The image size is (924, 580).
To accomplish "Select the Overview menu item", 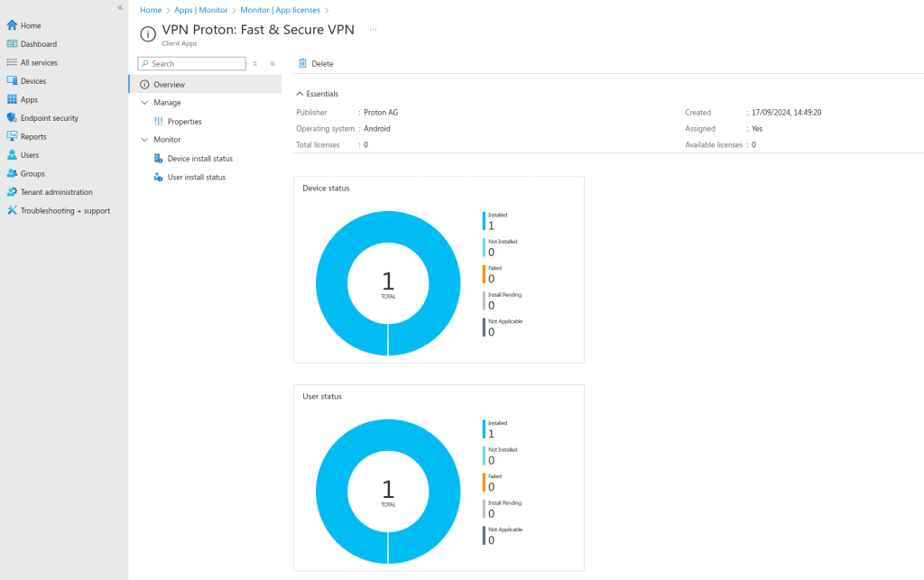I will tap(205, 84).
